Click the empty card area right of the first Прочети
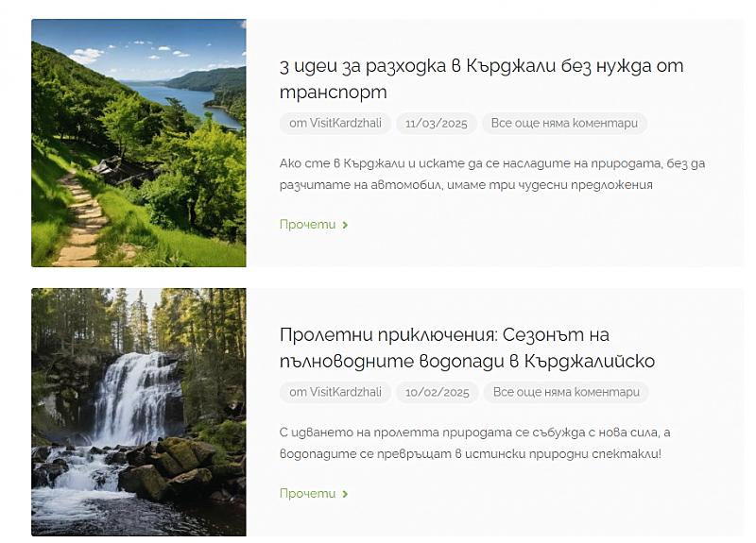 pyautogui.click(x=545, y=225)
